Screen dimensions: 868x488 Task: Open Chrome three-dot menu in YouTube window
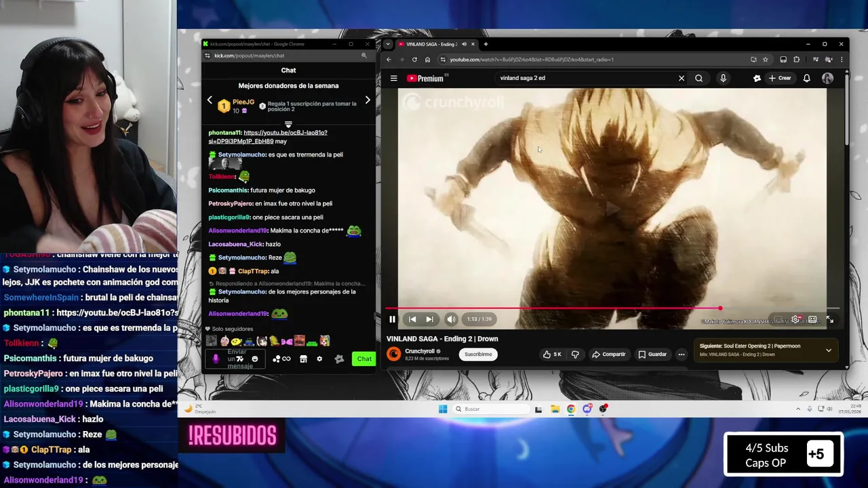841,60
